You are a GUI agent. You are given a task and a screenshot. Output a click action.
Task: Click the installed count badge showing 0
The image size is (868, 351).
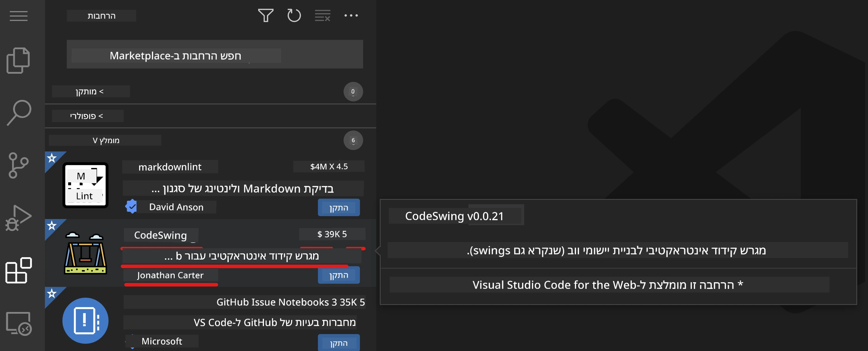pyautogui.click(x=353, y=91)
